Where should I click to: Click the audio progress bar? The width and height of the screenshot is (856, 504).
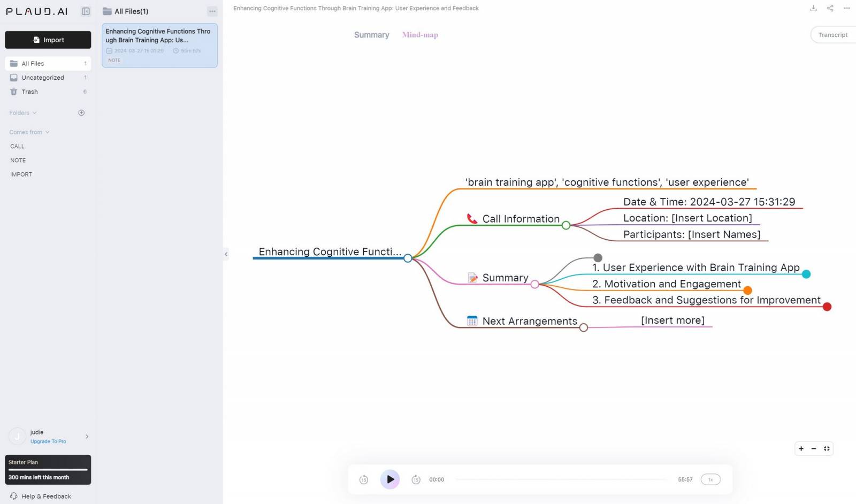pyautogui.click(x=560, y=480)
